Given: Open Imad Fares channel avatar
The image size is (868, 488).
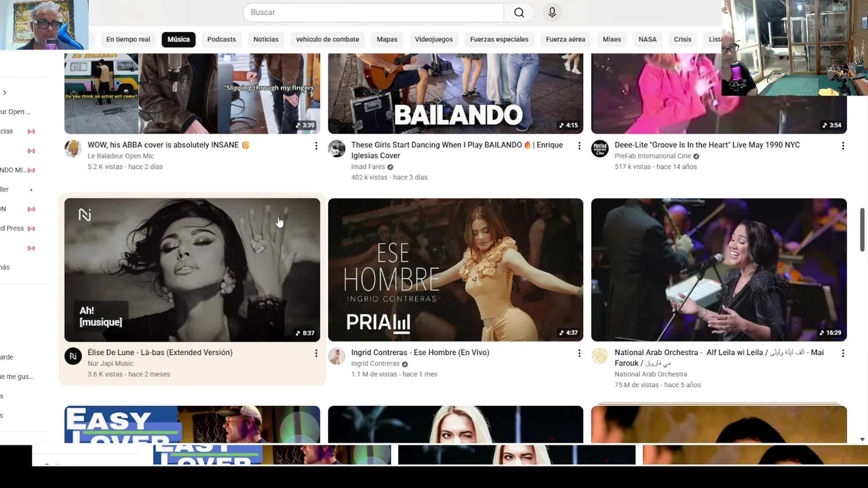Looking at the screenshot, I should 336,148.
